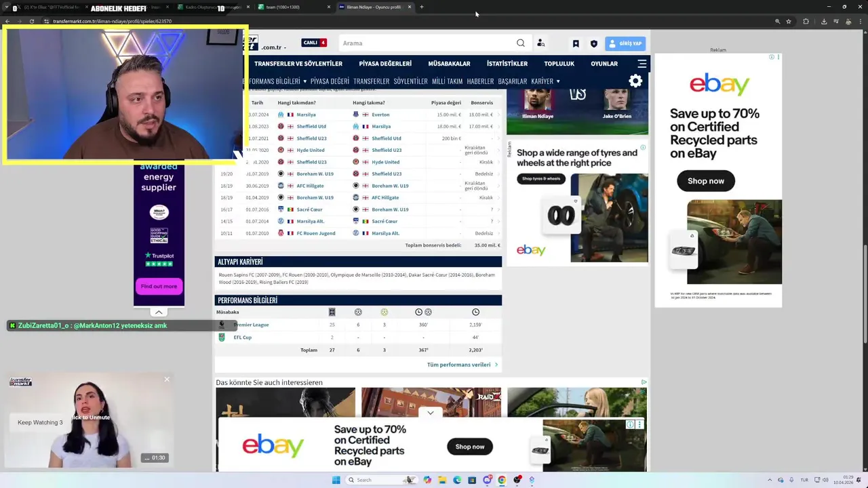Open TOPLULUK main menu
Screen dimensions: 868x488
[559, 64]
